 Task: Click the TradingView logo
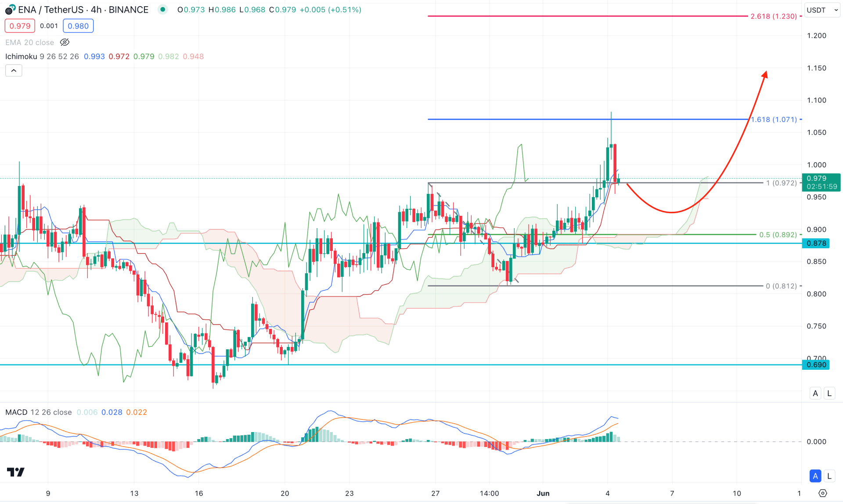16,472
